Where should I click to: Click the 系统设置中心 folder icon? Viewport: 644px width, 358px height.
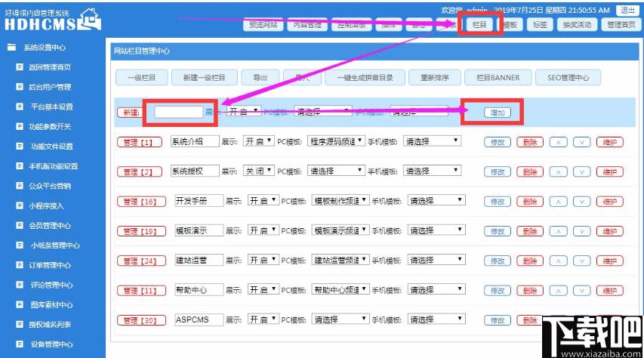[11, 47]
